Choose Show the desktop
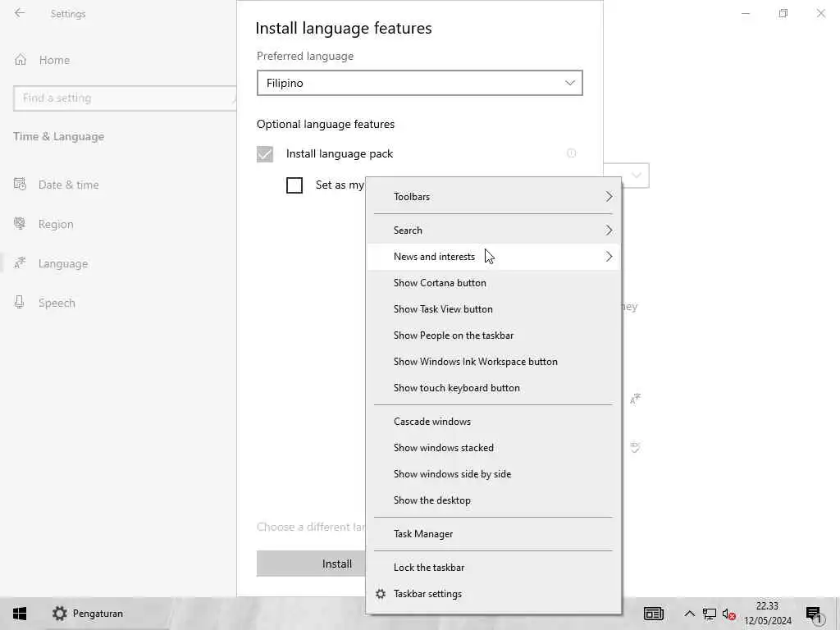This screenshot has width=840, height=630. (493, 500)
